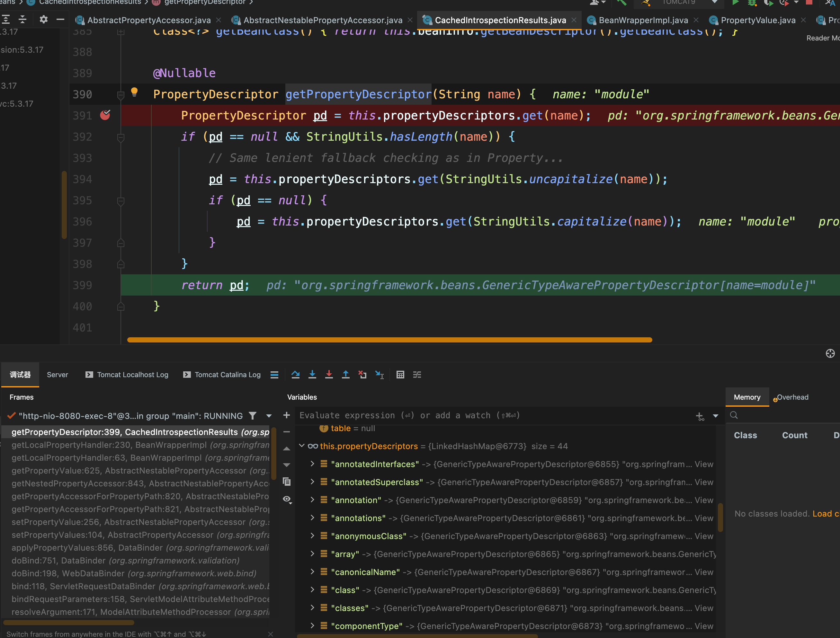
Task: Click the debug panel crosshair options icon
Action: pos(830,353)
